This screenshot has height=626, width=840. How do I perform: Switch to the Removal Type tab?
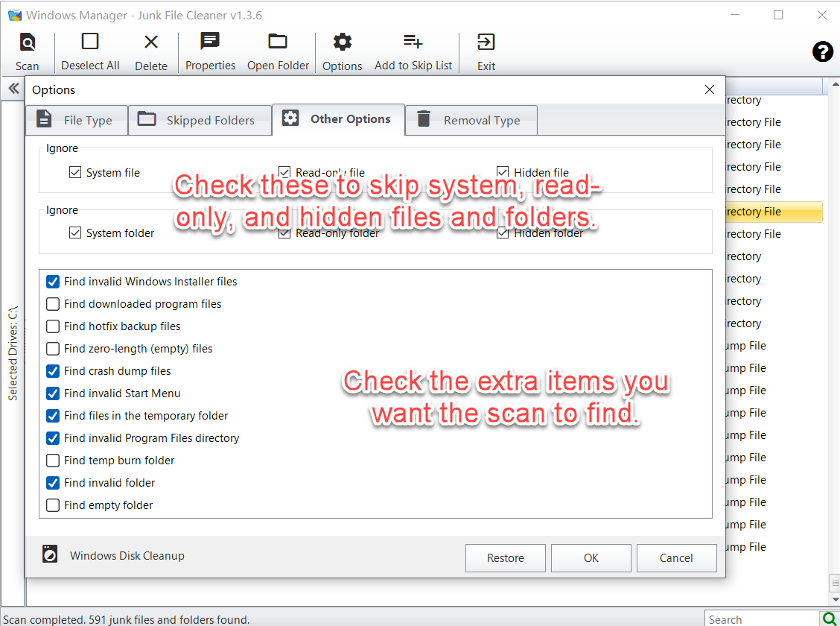point(471,120)
